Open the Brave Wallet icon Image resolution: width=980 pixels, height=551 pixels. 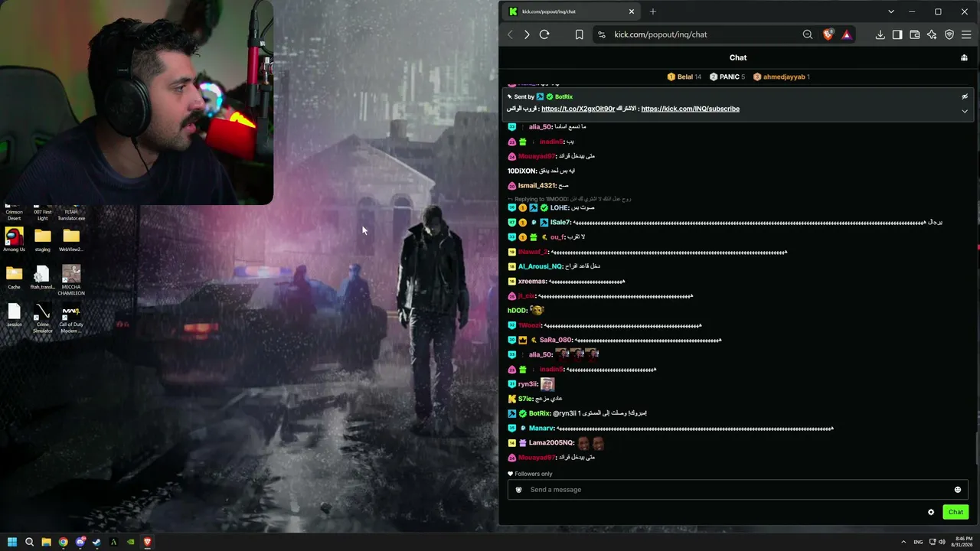click(x=914, y=34)
